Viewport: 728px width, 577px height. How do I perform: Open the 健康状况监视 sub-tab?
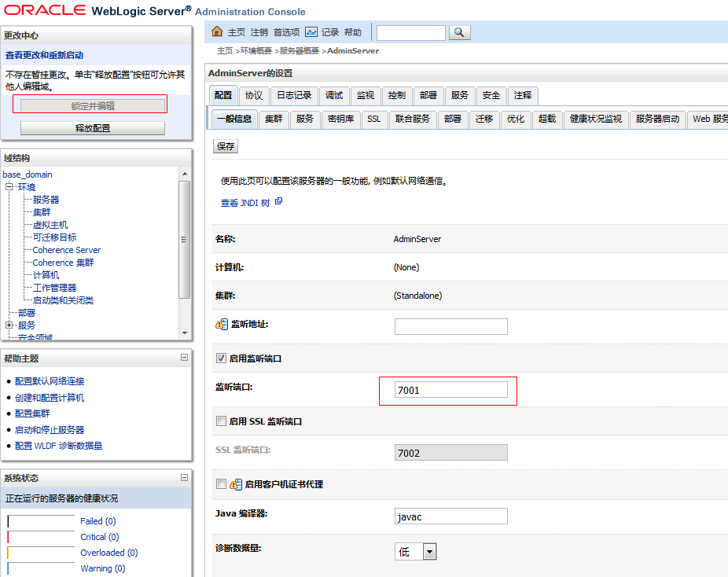click(596, 119)
